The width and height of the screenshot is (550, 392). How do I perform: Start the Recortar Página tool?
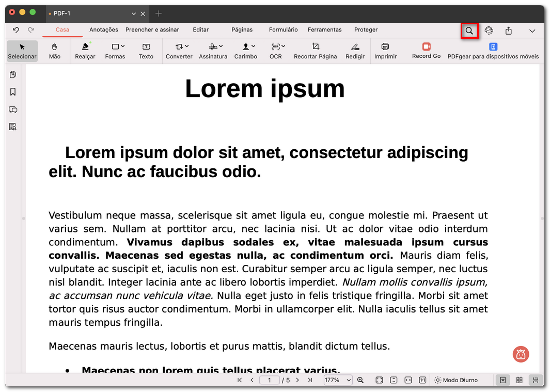click(x=315, y=51)
